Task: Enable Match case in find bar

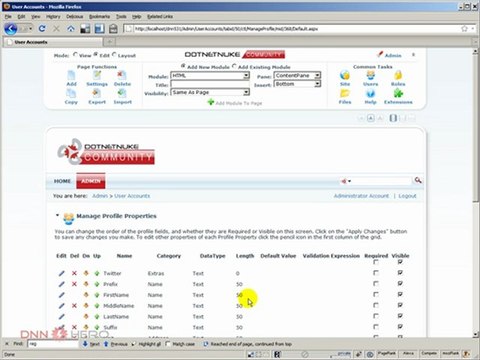Action: pyautogui.click(x=168, y=344)
